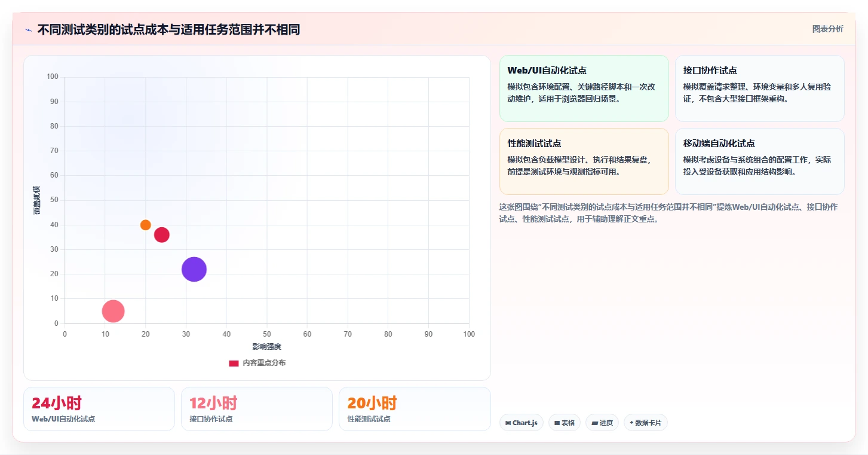Click the 性能测试试点 label under 20小时
Viewport: 868px width, 455px height.
click(369, 419)
